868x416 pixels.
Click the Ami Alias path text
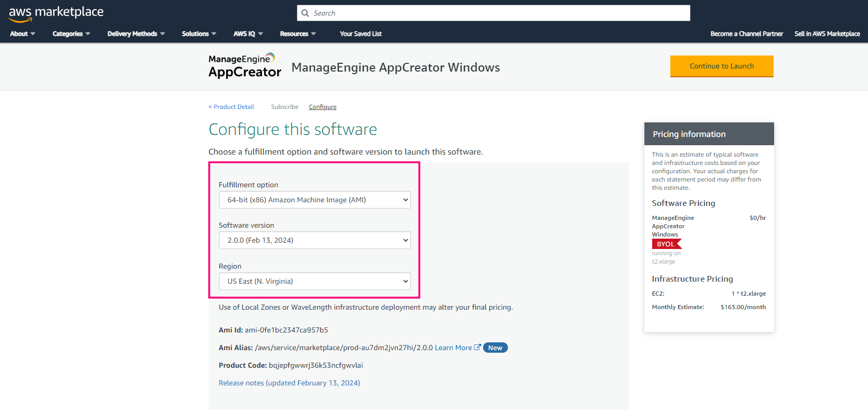[343, 348]
